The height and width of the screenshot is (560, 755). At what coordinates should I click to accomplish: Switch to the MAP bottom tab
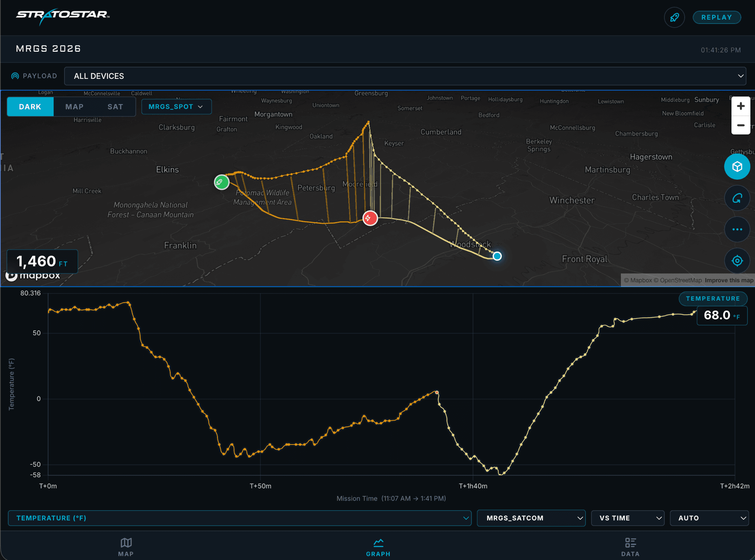126,547
